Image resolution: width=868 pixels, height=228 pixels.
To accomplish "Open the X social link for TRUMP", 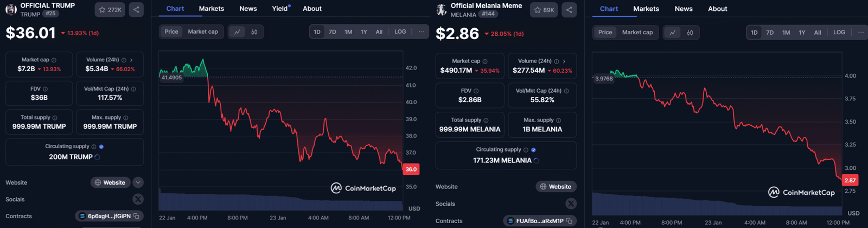I will [138, 199].
